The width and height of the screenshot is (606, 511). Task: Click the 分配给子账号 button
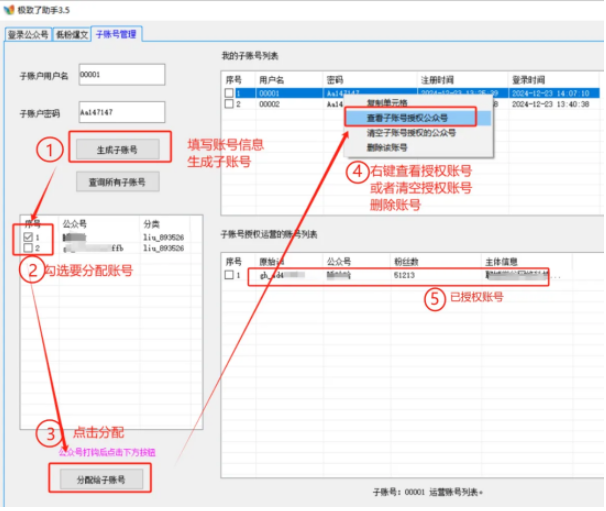100,481
